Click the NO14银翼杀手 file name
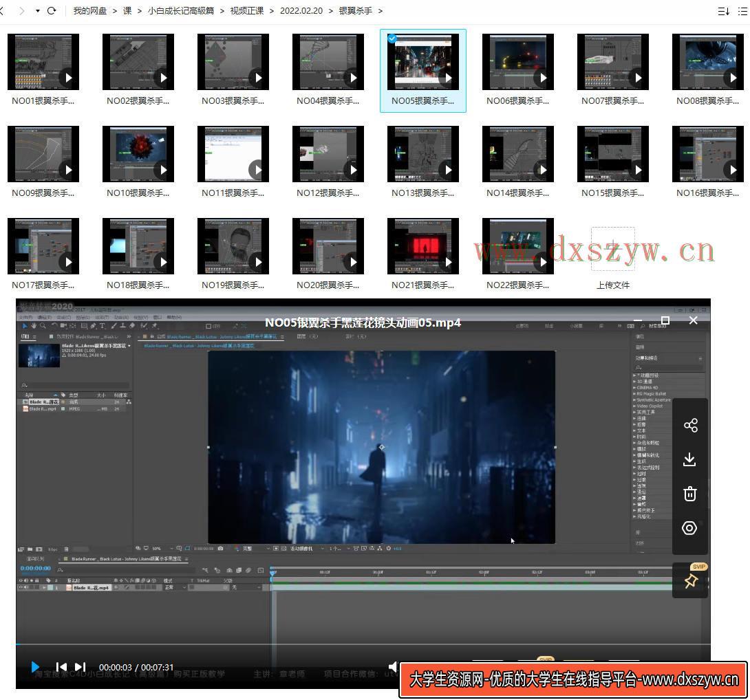The image size is (750, 700). click(518, 193)
